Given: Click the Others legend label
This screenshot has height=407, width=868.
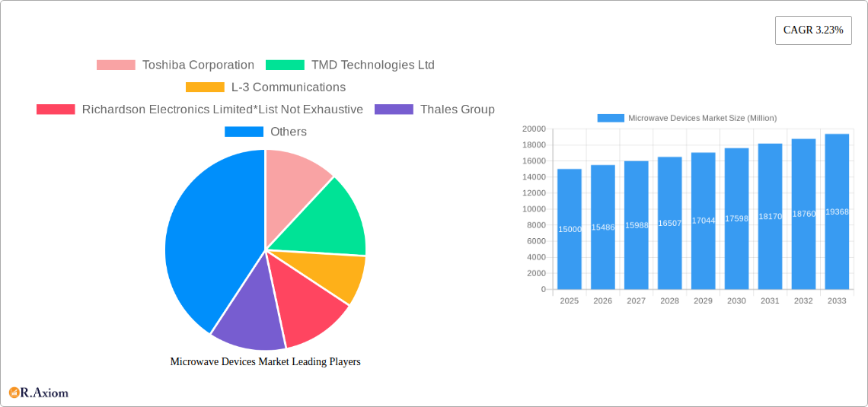Looking at the screenshot, I should click(289, 132).
